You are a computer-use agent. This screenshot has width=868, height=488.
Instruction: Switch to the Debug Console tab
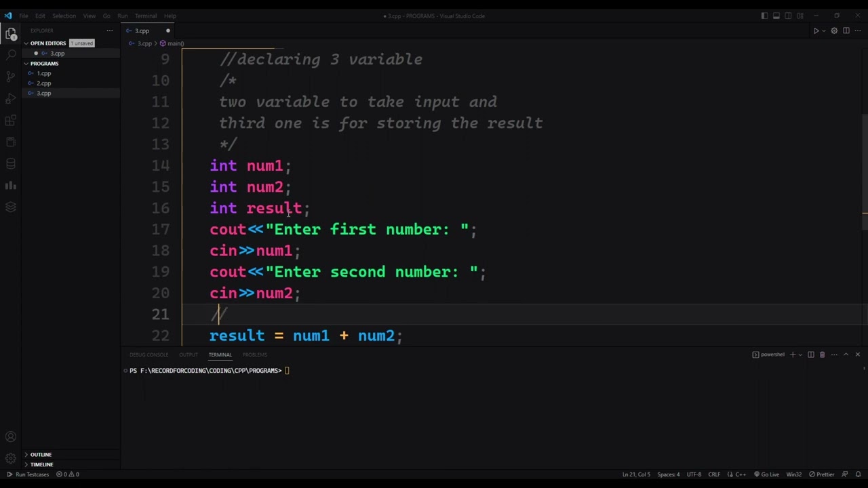tap(149, 354)
